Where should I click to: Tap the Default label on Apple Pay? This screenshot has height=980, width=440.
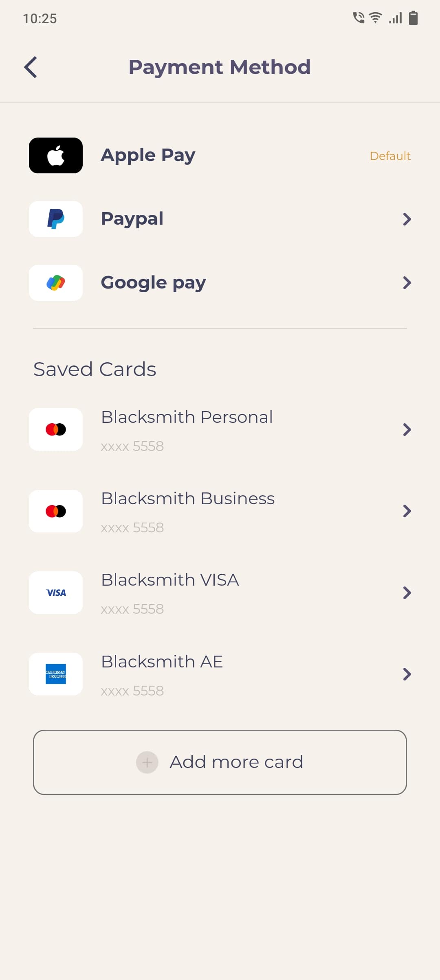click(x=390, y=156)
